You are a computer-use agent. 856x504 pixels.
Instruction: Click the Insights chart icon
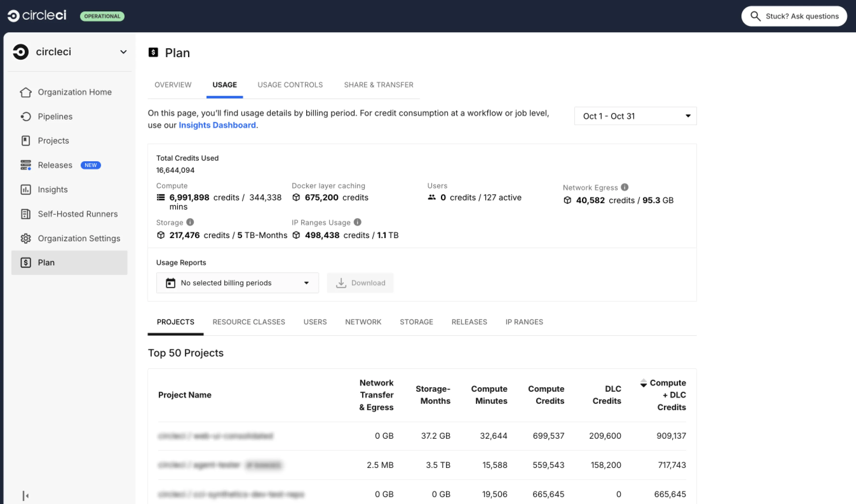[x=25, y=190]
